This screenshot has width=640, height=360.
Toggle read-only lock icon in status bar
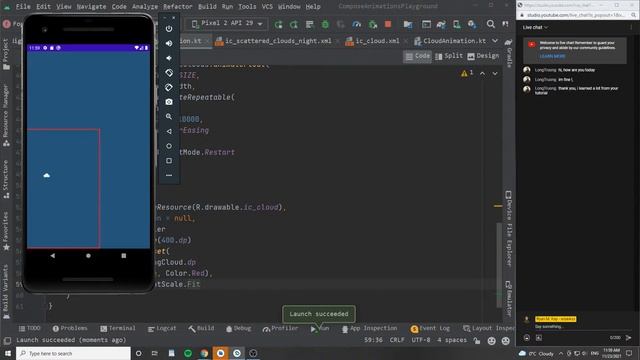[476, 340]
